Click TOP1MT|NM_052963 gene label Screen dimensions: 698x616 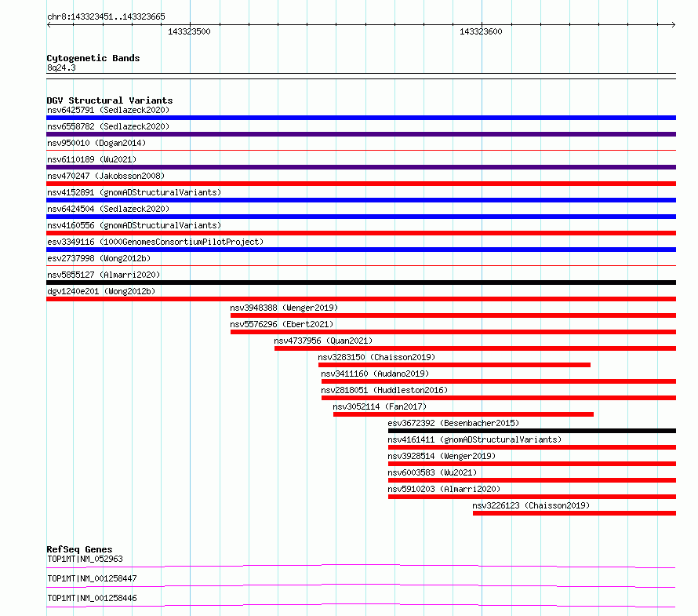[x=85, y=559]
